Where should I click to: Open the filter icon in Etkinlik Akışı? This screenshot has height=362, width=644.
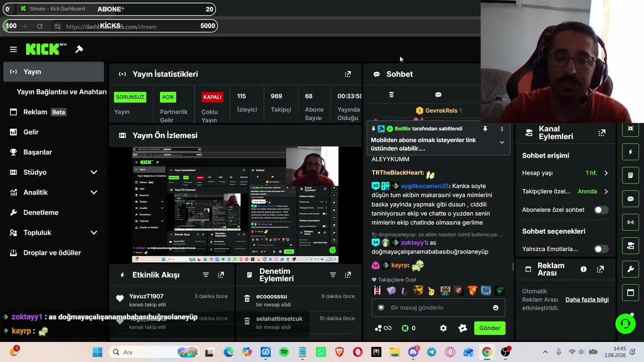pos(206,275)
